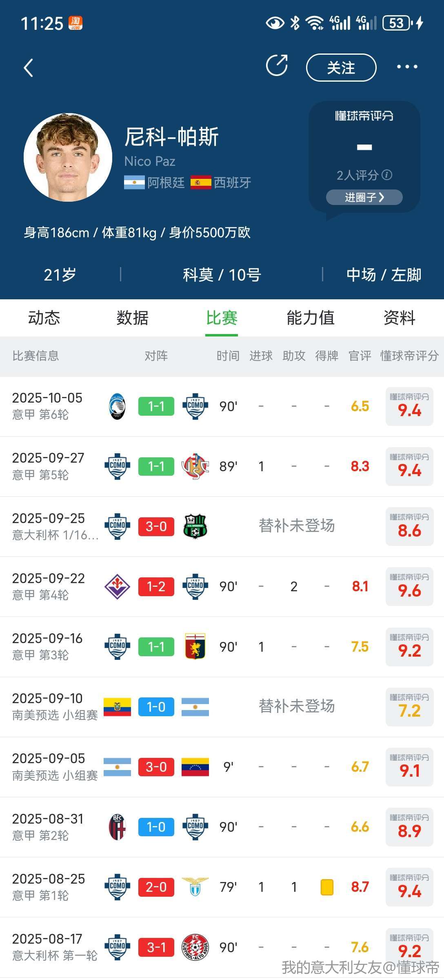Tap Nico Paz's profile photo
The image size is (444, 980).
68,157
